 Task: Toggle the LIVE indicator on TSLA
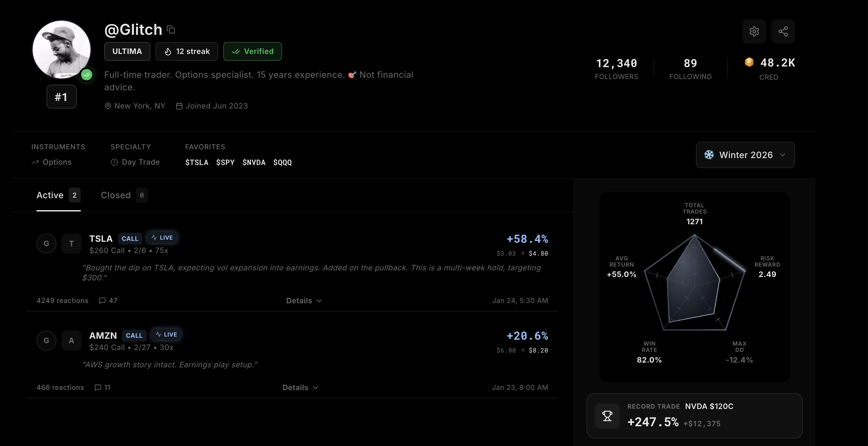click(162, 237)
